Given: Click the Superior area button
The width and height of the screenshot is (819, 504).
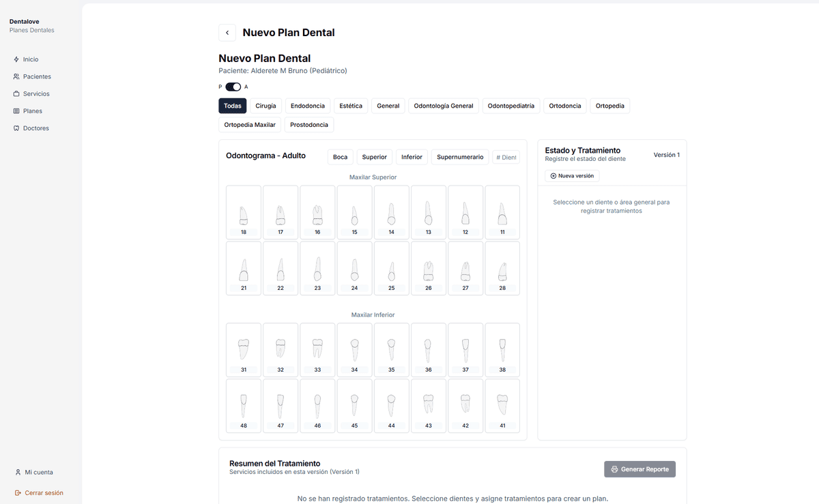Looking at the screenshot, I should (375, 157).
